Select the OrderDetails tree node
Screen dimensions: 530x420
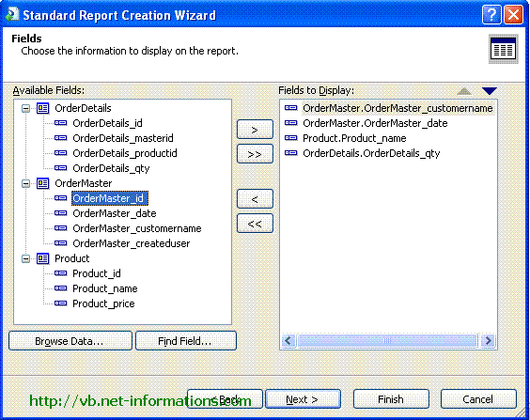(83, 108)
